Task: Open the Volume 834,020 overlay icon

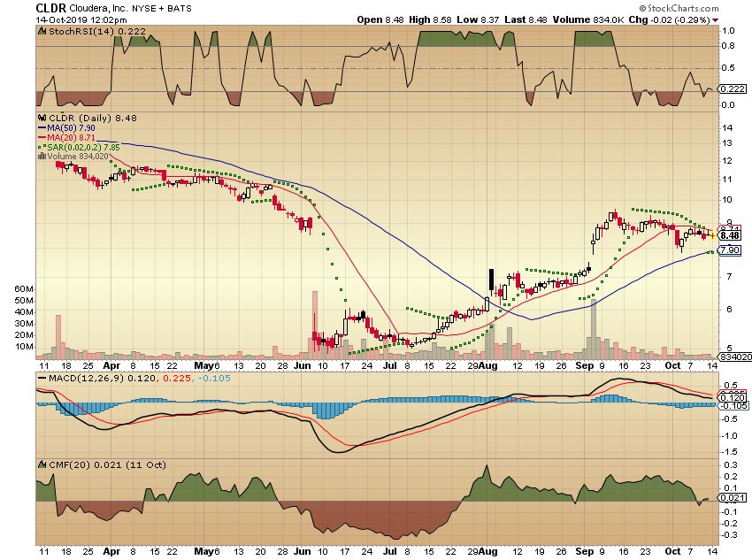Action: pos(42,157)
